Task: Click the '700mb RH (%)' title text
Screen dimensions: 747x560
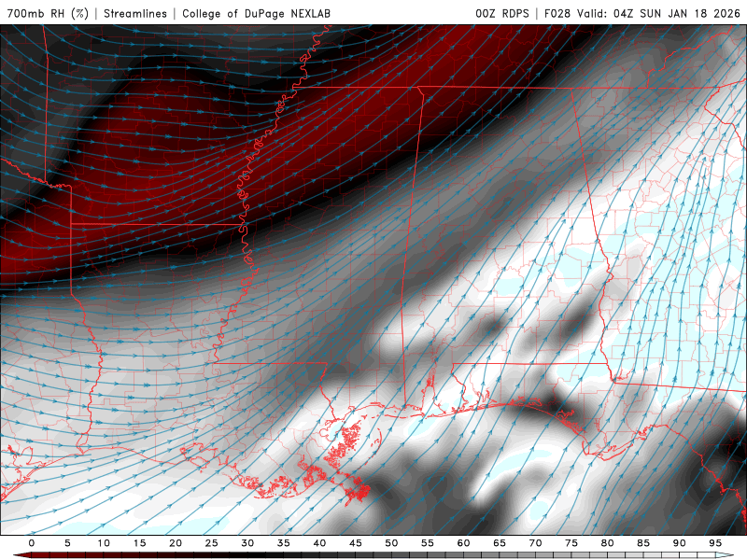Action: click(x=48, y=13)
